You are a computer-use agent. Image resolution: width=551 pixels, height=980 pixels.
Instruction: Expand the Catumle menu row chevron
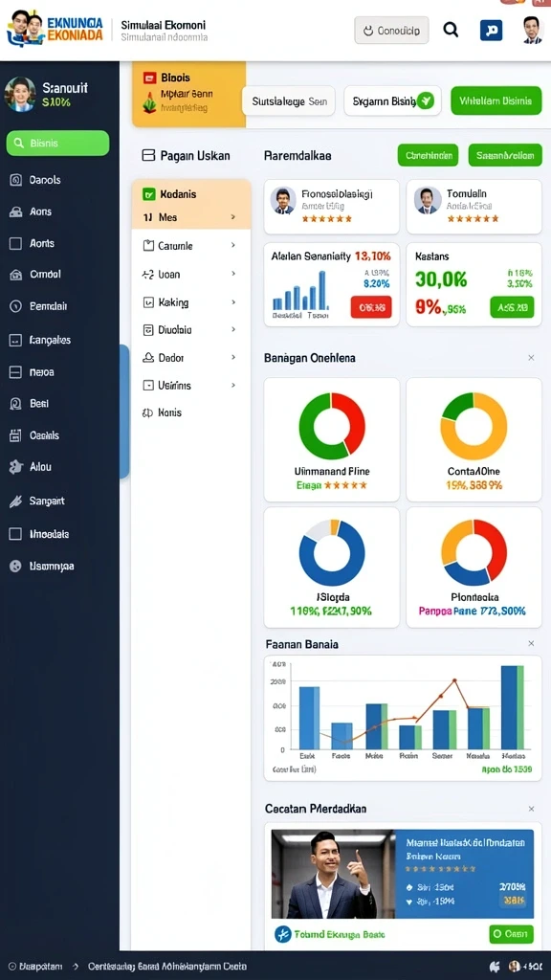[x=233, y=246]
